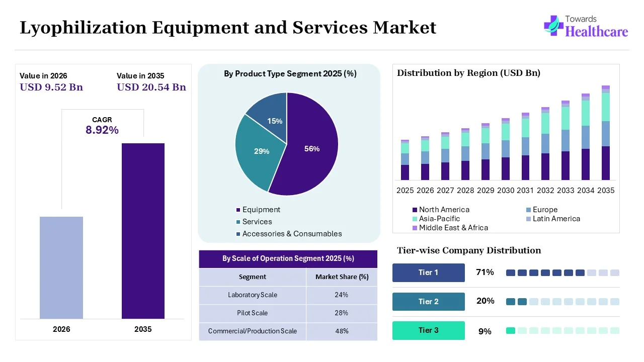This screenshot has height=362, width=644.
Task: Select the 28% market share cell
Action: 342,313
